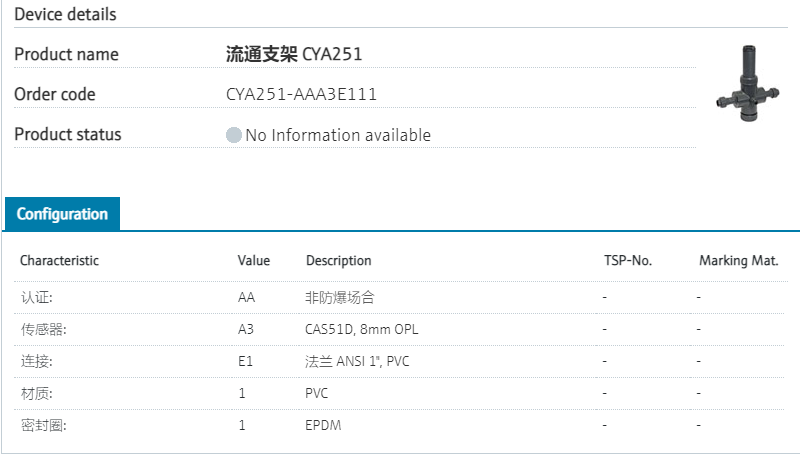Click the Device details section heading

click(65, 15)
